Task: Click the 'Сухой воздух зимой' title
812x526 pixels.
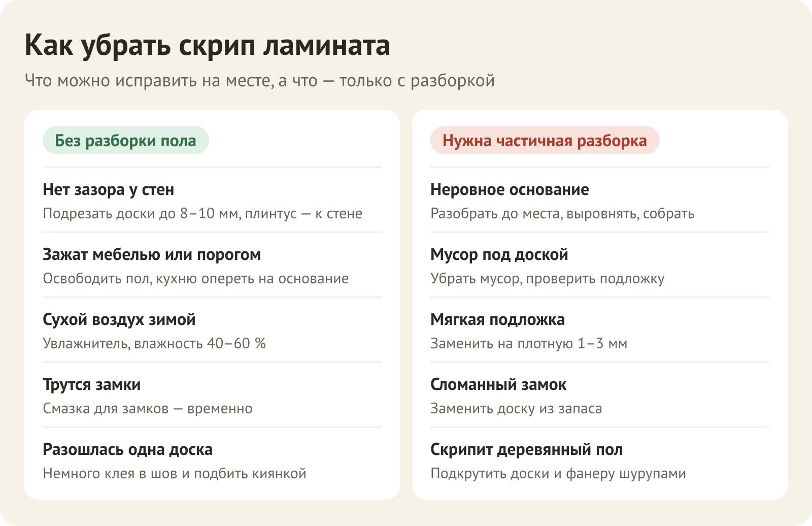Action: (119, 319)
